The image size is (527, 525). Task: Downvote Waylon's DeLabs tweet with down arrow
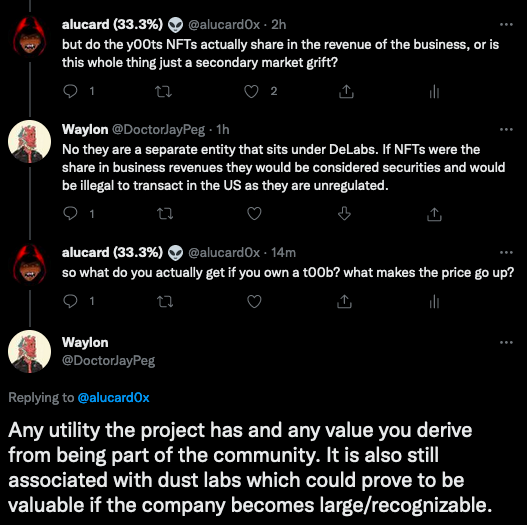click(344, 213)
